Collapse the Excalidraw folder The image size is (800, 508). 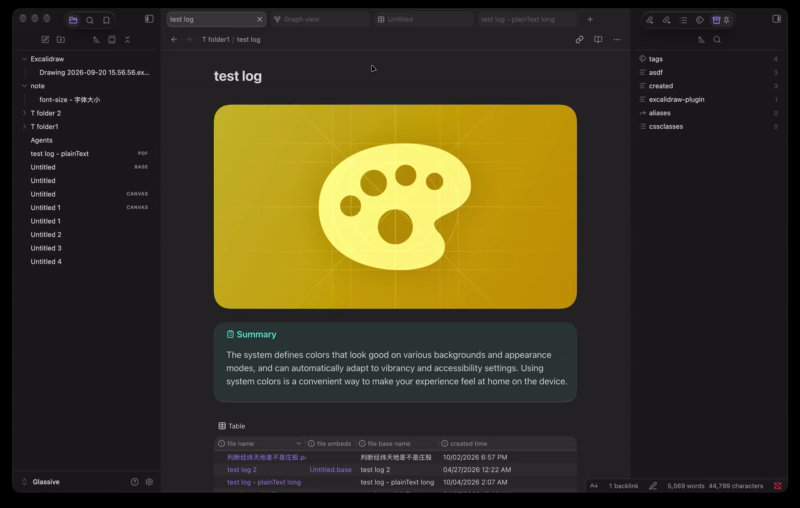pos(24,59)
